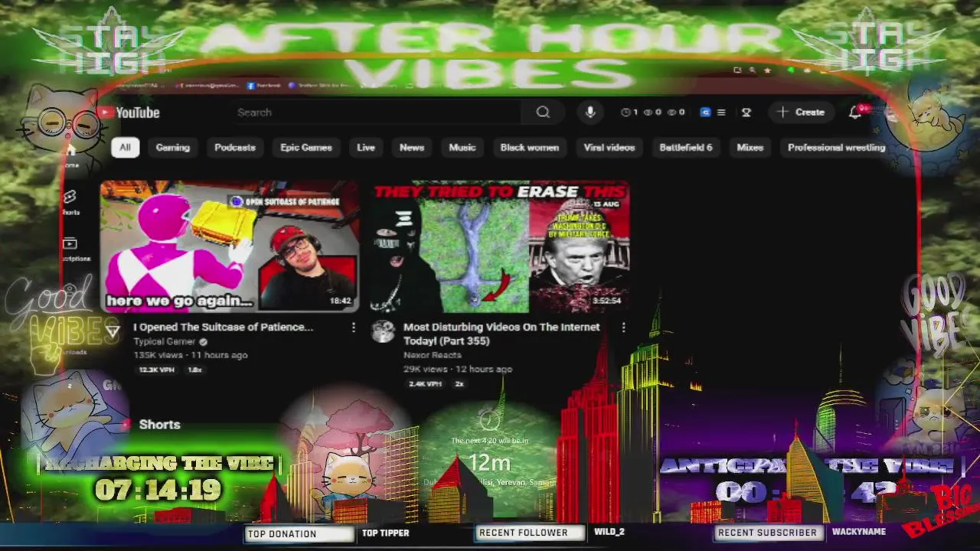The height and width of the screenshot is (551, 980).
Task: Click the WACKYNAME subscriber name
Action: tap(858, 532)
